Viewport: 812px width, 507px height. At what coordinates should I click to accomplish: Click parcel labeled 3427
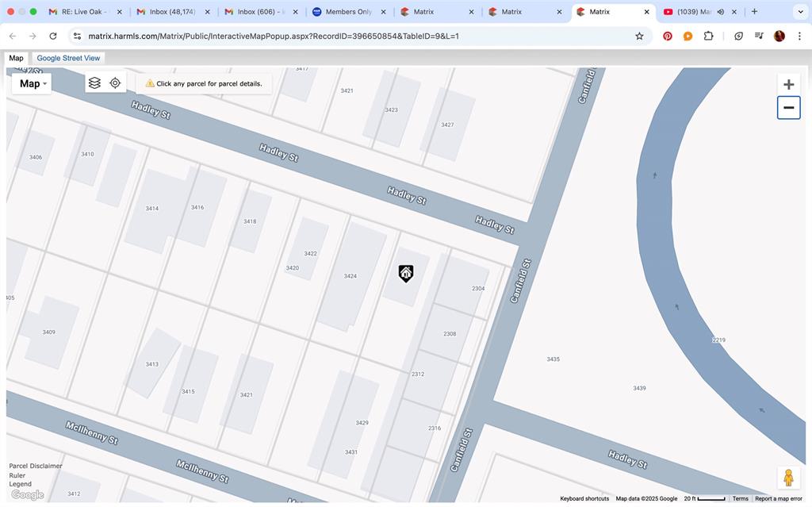(447, 125)
